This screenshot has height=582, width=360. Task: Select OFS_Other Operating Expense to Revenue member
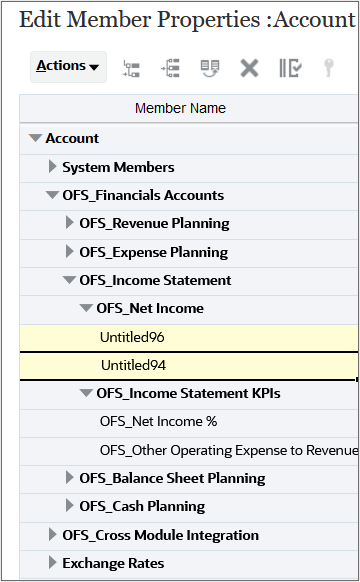(229, 450)
